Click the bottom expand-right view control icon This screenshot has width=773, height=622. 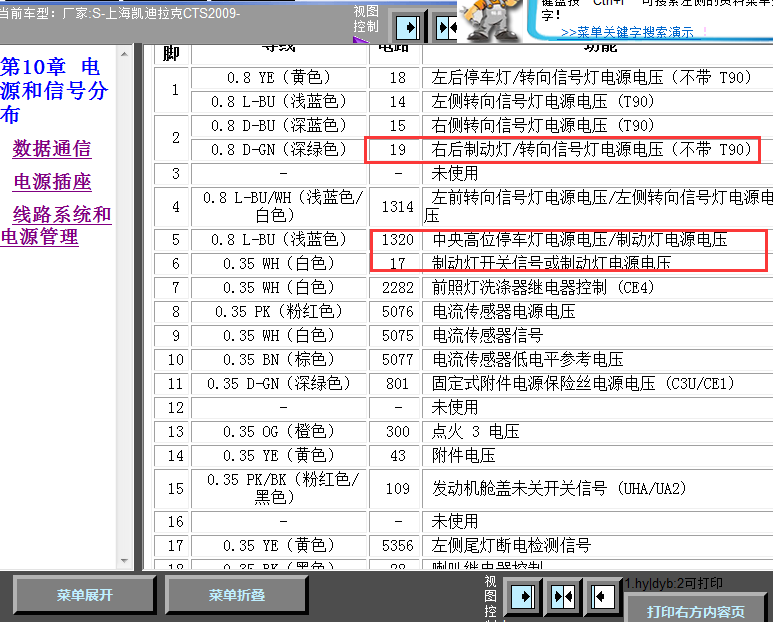pyautogui.click(x=524, y=596)
